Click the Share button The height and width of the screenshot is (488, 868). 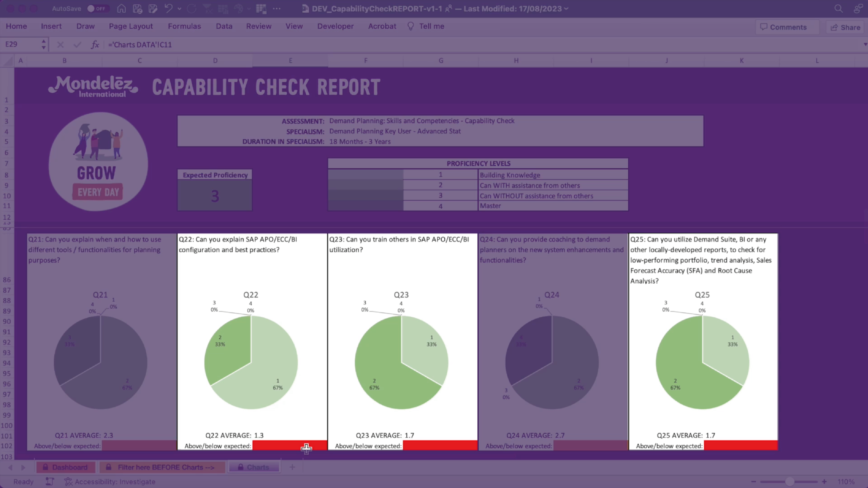tap(845, 27)
